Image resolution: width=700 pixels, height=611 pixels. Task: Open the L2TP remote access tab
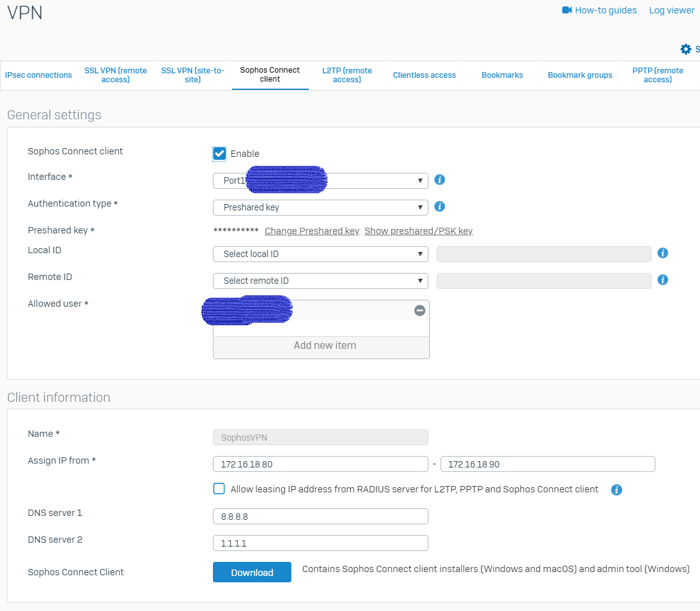pos(347,75)
